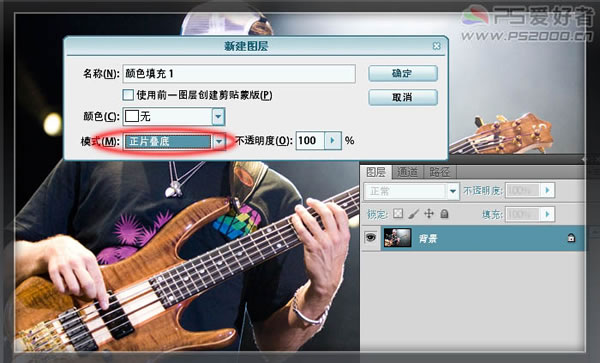Click the 名称 input field
This screenshot has width=600, height=363.
point(239,74)
